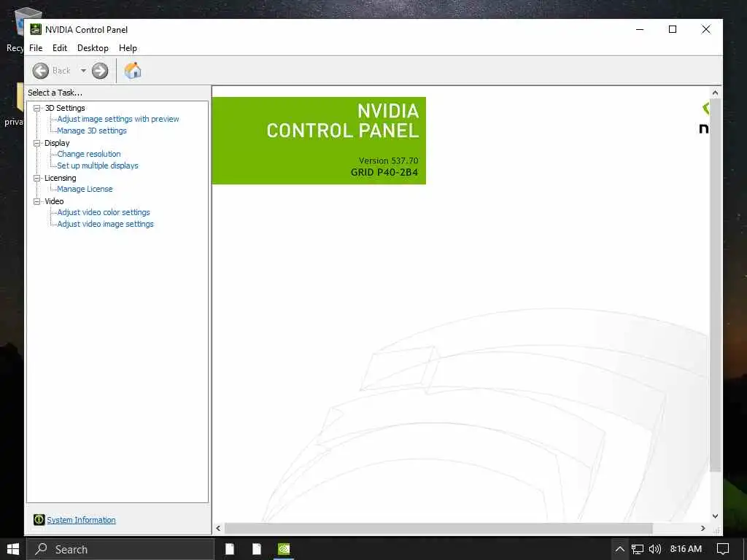Viewport: 747px width, 560px height.
Task: Click the taskbar Search box
Action: coord(120,549)
